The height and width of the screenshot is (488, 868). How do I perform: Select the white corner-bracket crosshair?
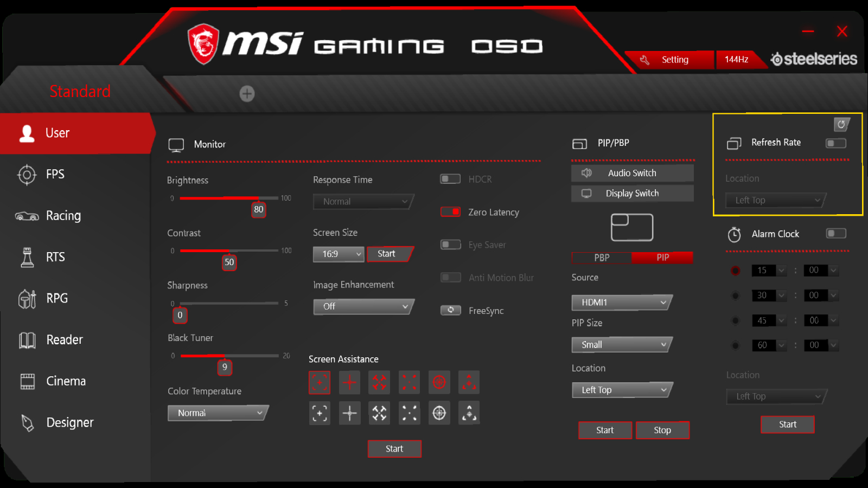coord(320,413)
